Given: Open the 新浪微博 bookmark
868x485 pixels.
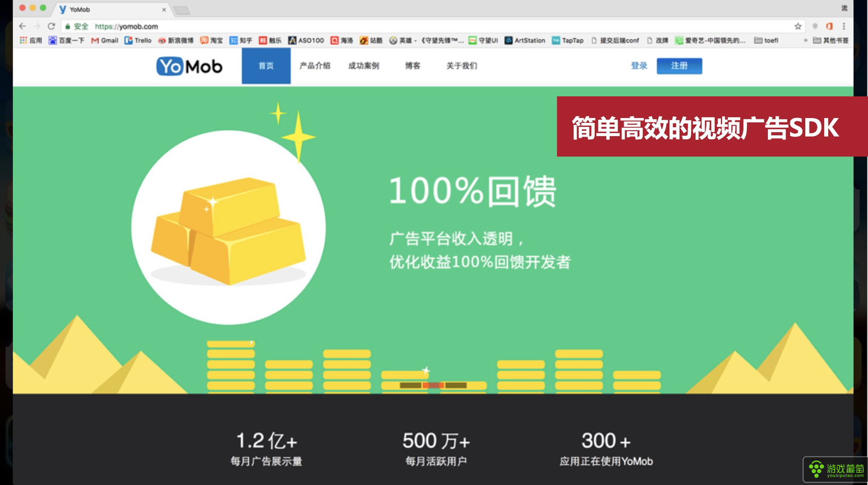Looking at the screenshot, I should pos(176,40).
